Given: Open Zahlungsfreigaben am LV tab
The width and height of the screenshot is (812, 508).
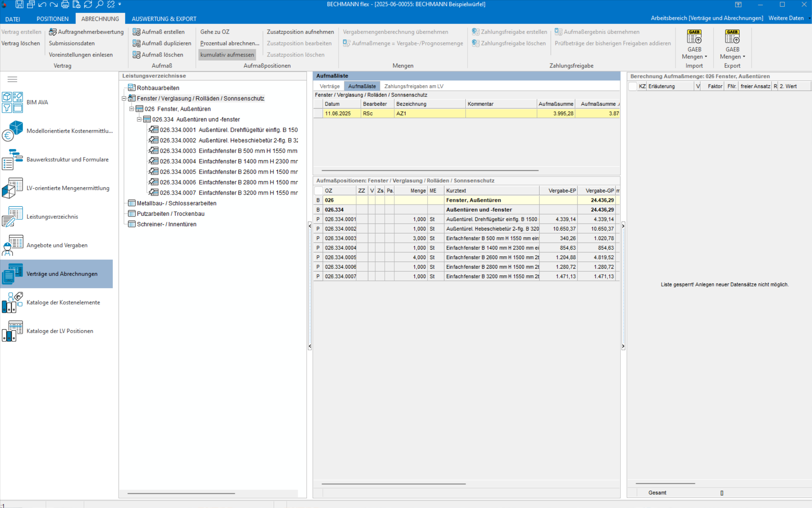Looking at the screenshot, I should [x=414, y=86].
